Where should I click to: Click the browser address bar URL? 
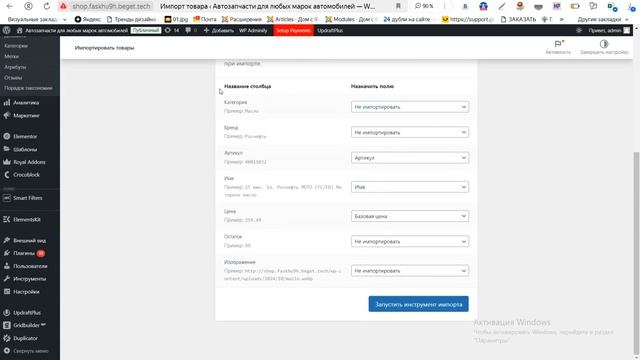(x=111, y=6)
